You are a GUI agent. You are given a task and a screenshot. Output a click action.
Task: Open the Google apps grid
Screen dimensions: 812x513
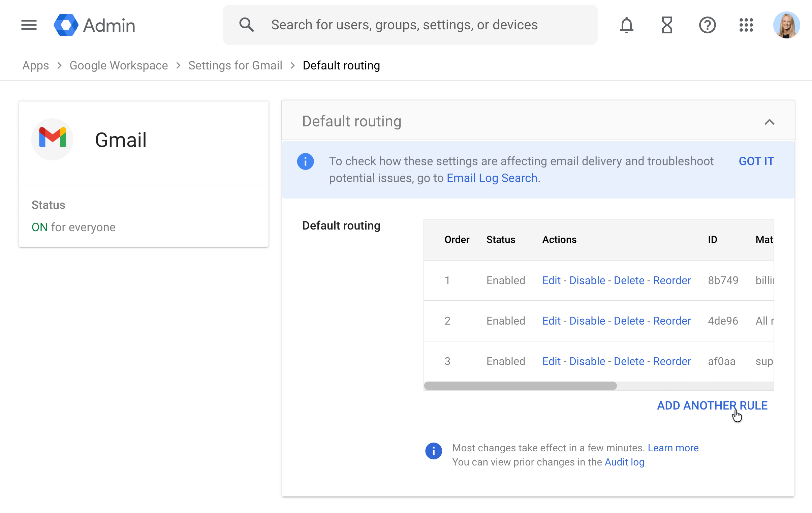[x=746, y=25]
